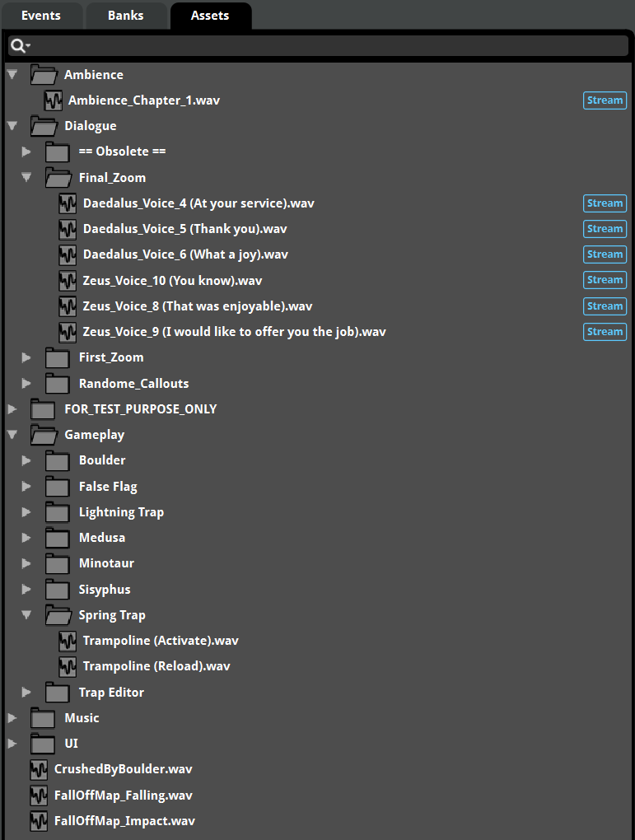Expand the UI folder arrow
This screenshot has height=840, width=635.
(12, 744)
